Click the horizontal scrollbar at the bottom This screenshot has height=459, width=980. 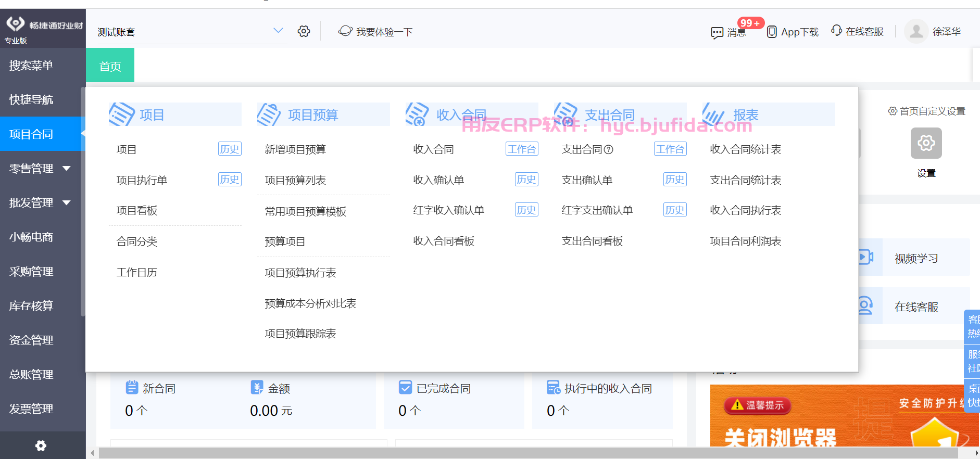pos(528,453)
